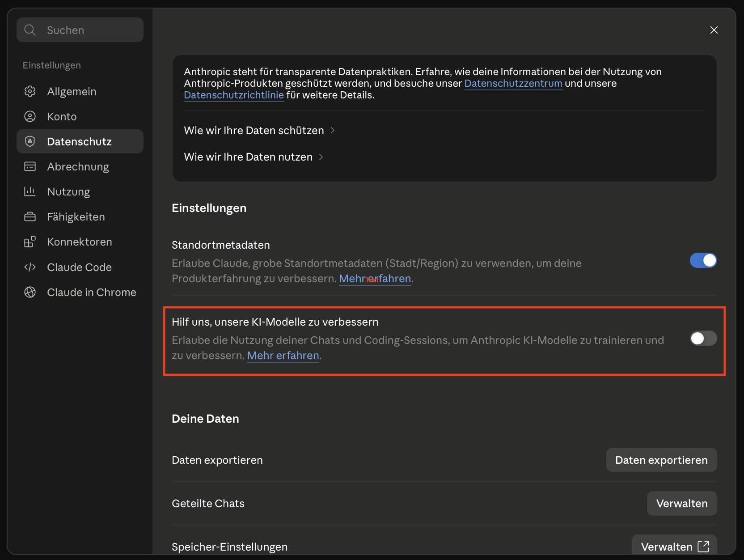This screenshot has height=560, width=744.
Task: Expand 'Wie wir Ihre Daten nutzen'
Action: pyautogui.click(x=254, y=157)
